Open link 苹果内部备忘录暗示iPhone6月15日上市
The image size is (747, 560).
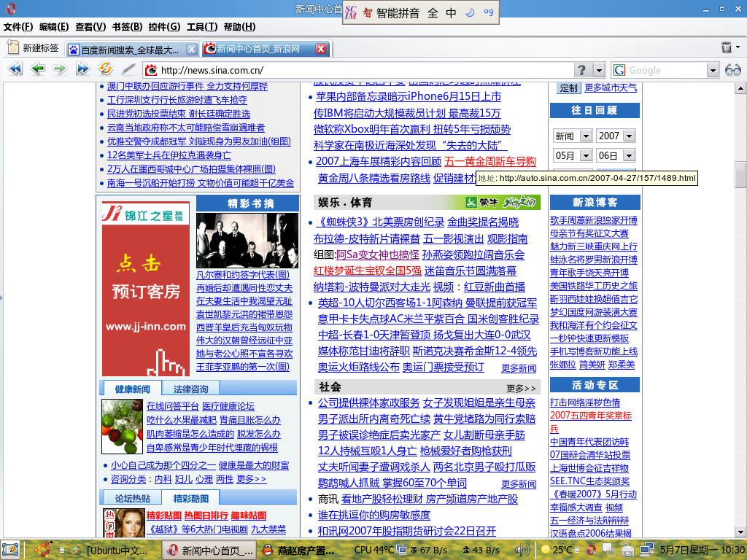[409, 97]
